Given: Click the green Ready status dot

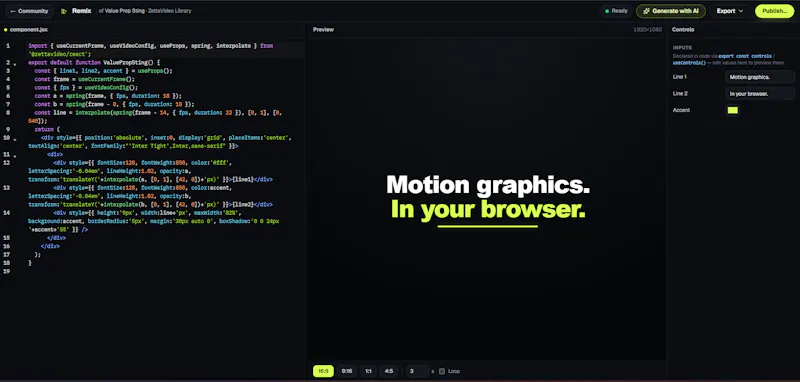Looking at the screenshot, I should (607, 11).
